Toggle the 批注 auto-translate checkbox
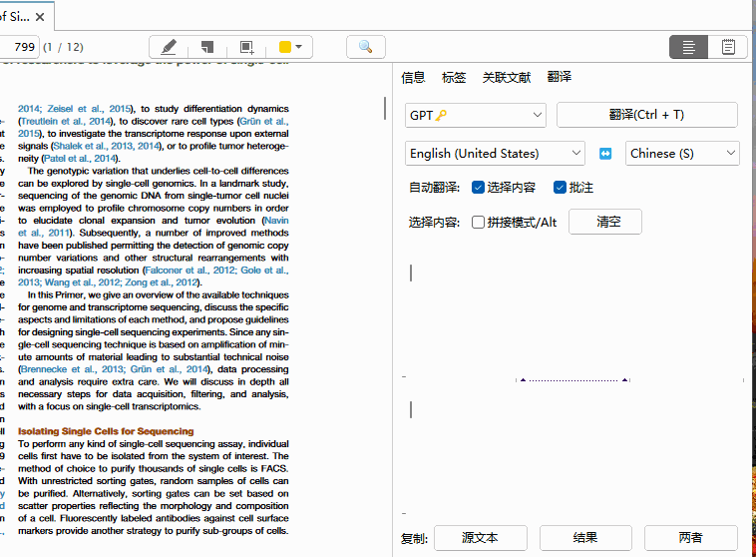The height and width of the screenshot is (557, 756). [x=560, y=188]
